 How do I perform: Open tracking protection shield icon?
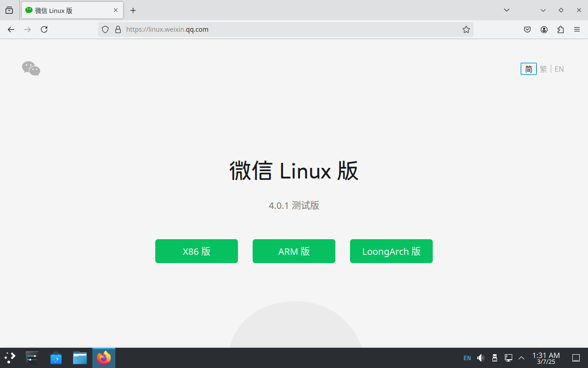click(105, 29)
